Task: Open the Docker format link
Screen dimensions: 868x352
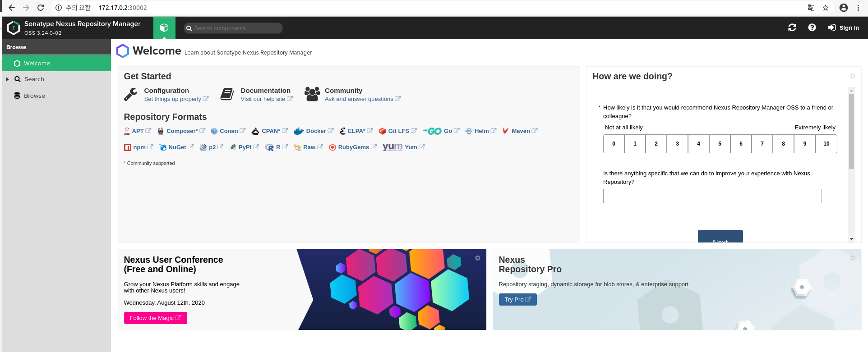Action: [x=314, y=131]
